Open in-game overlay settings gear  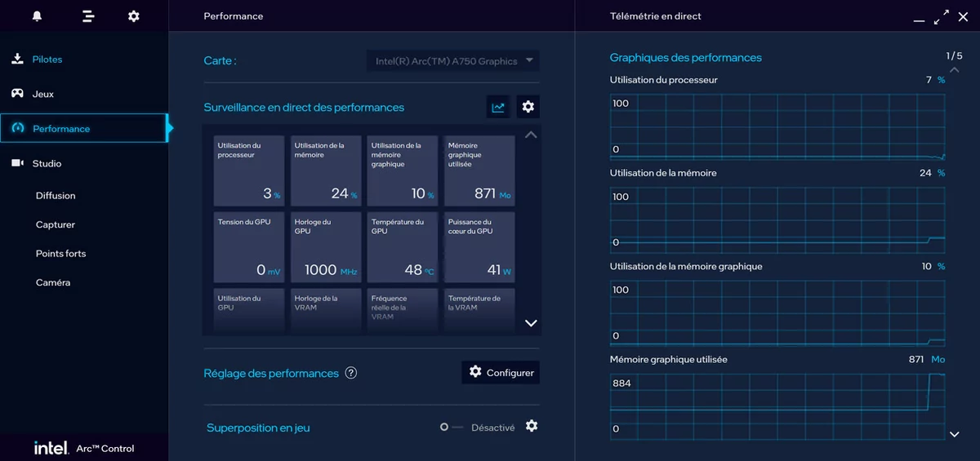pos(532,426)
